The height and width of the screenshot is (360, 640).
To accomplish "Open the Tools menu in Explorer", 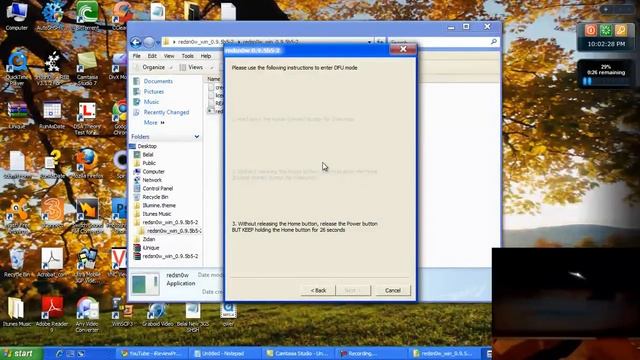I will [x=187, y=56].
